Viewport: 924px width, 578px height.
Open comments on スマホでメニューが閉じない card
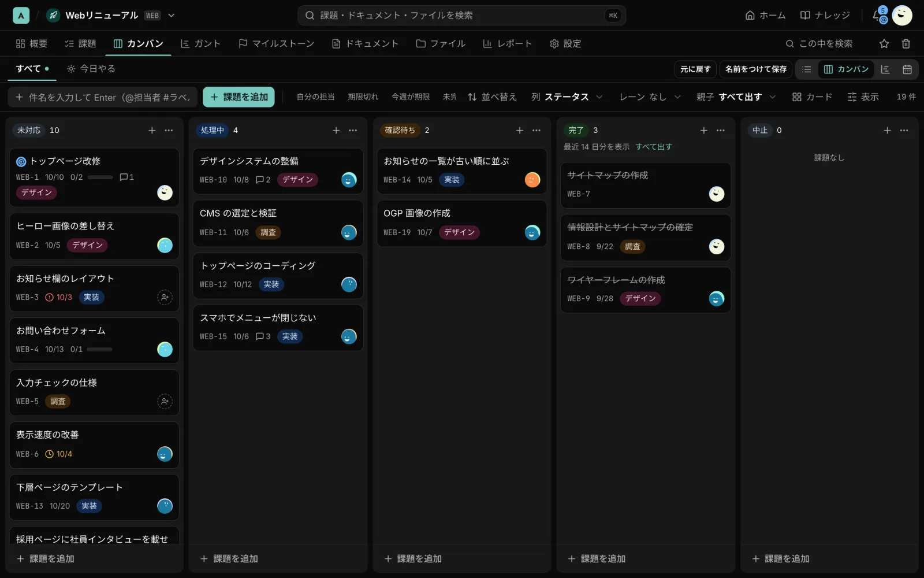coord(263,336)
